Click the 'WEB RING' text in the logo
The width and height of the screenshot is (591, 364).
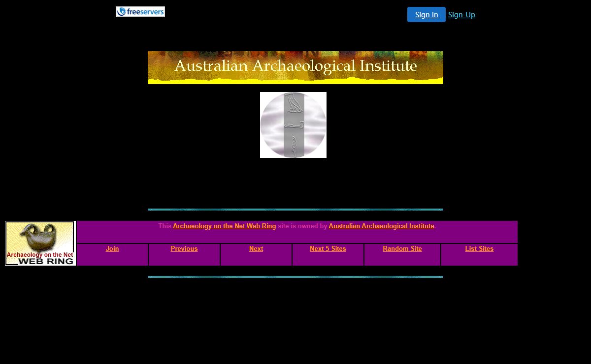coord(45,261)
